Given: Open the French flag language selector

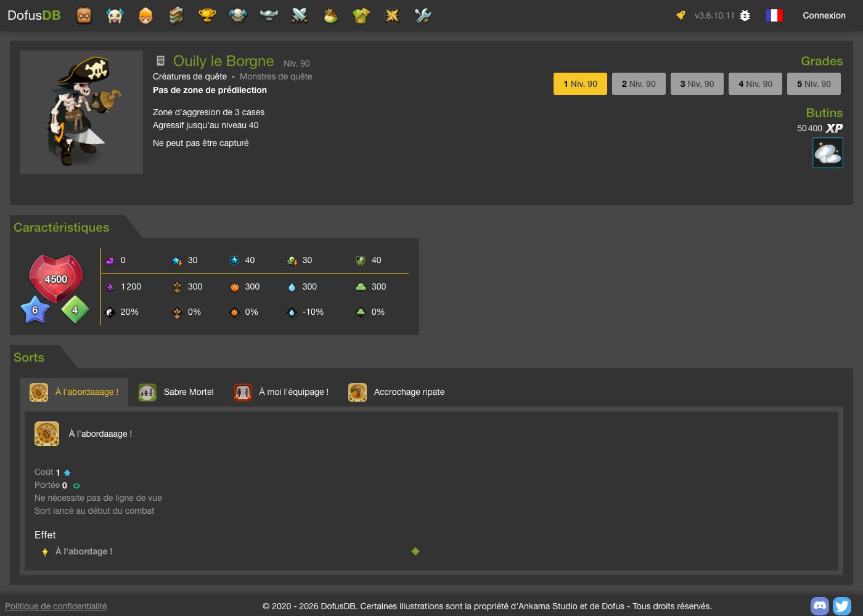Looking at the screenshot, I should pos(774,15).
